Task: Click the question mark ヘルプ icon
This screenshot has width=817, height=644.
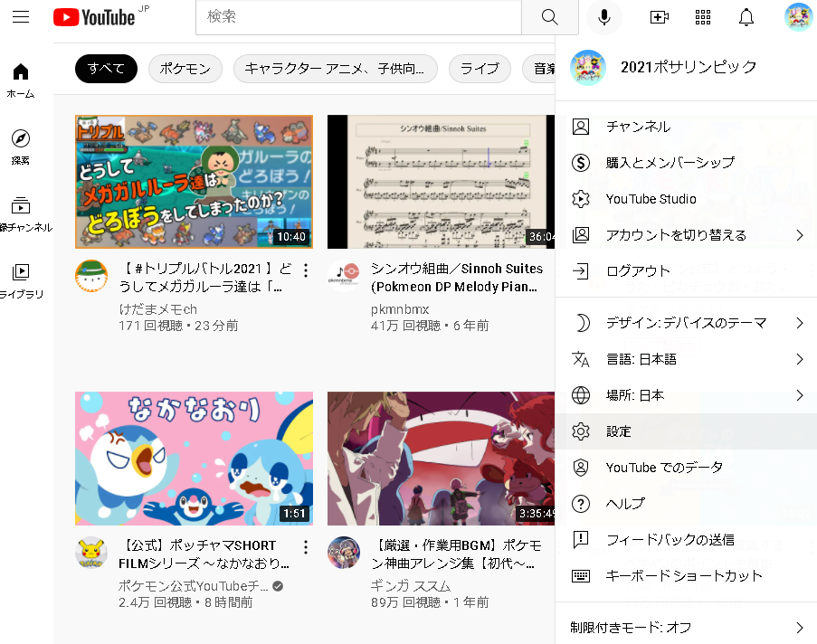Action: click(x=581, y=504)
